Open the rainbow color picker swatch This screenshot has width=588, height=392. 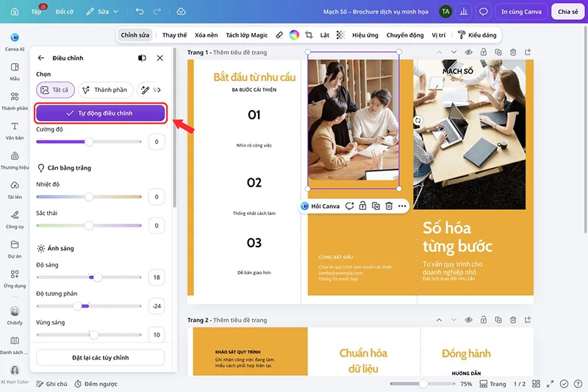(x=295, y=35)
